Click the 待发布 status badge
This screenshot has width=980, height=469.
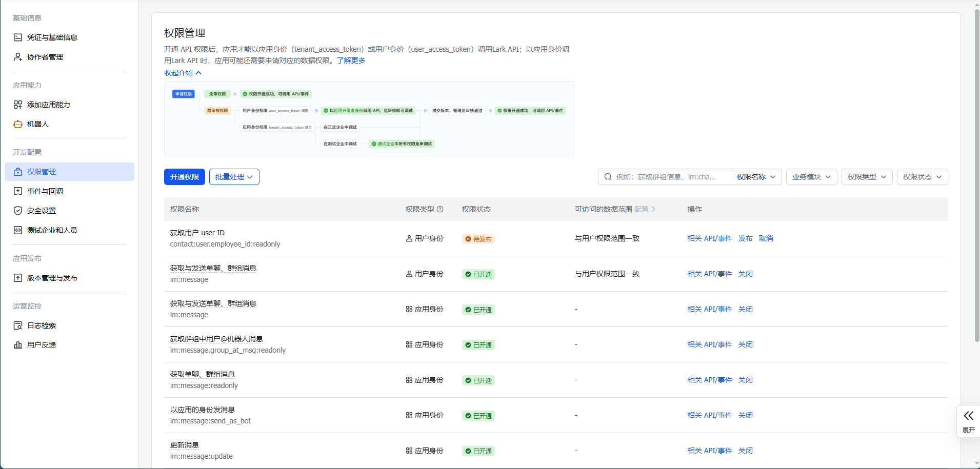click(478, 239)
